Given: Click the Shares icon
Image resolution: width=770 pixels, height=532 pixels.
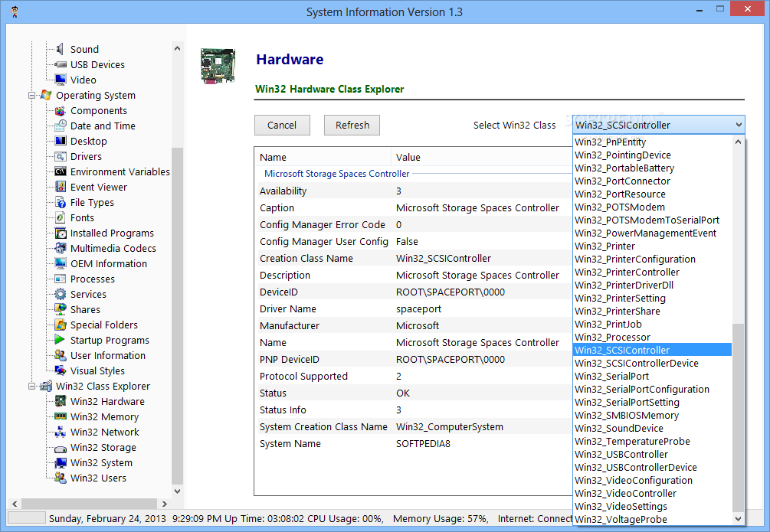Looking at the screenshot, I should pyautogui.click(x=61, y=309).
